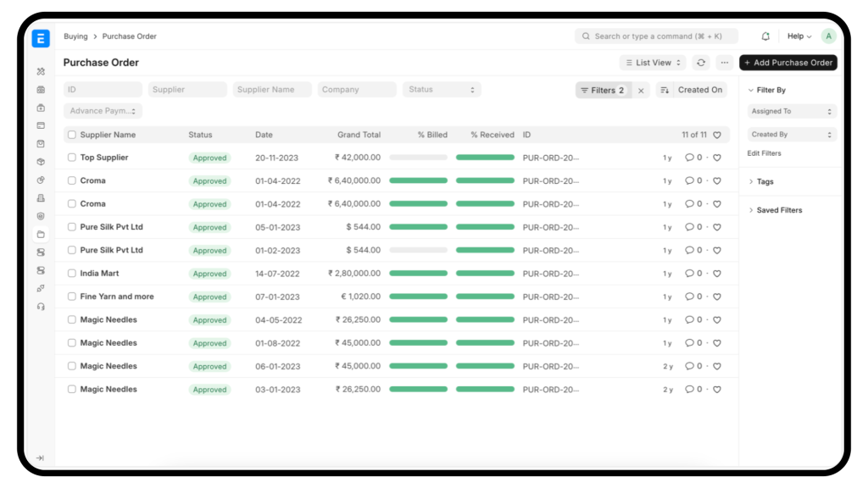
Task: Open the Status filter dropdown
Action: click(441, 90)
